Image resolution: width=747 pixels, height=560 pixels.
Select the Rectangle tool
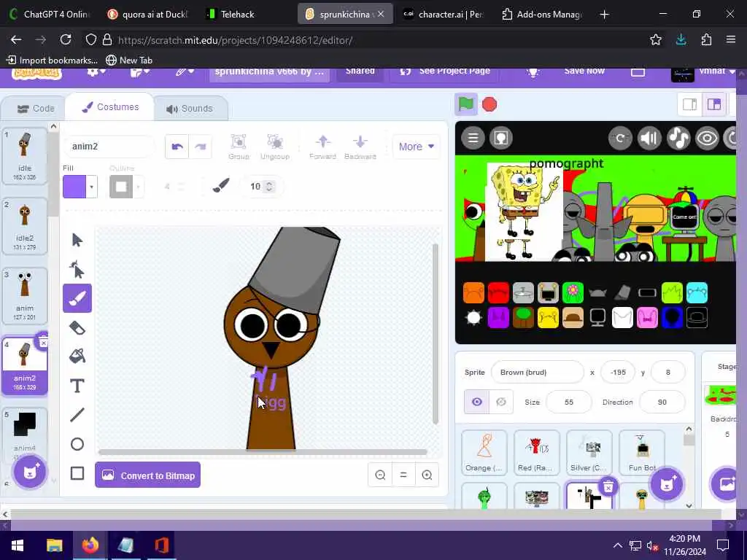click(x=77, y=473)
